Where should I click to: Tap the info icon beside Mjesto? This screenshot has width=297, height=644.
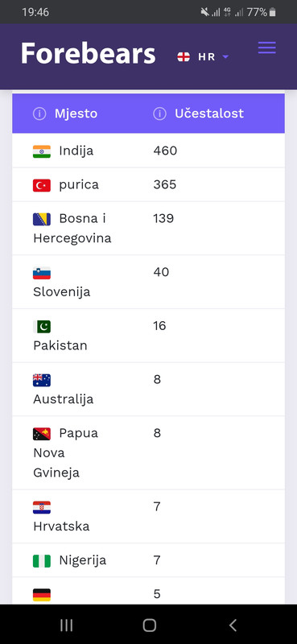39,114
